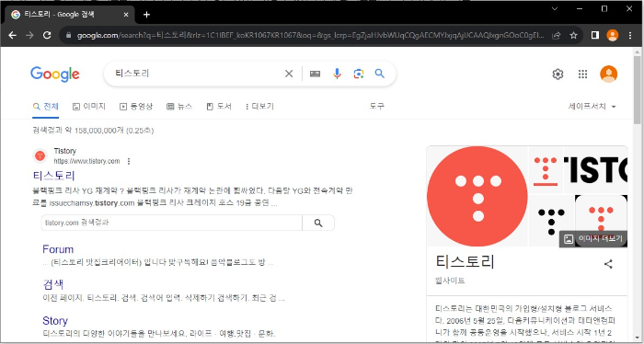
Task: Open the Google apps grid
Action: [582, 74]
